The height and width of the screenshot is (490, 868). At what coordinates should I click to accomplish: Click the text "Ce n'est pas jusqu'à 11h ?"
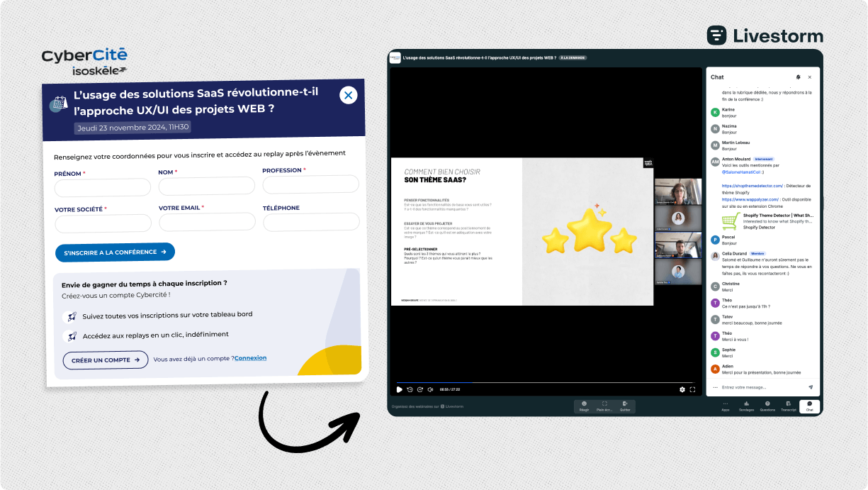click(745, 306)
